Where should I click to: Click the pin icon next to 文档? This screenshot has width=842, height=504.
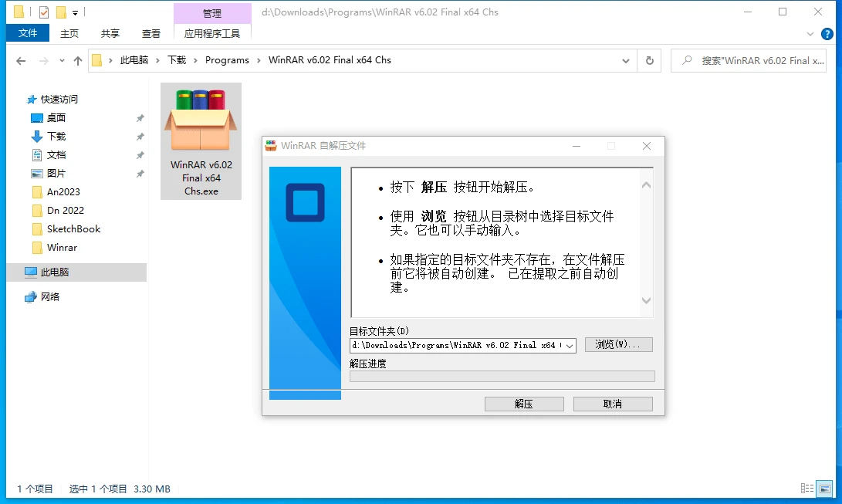pos(140,155)
